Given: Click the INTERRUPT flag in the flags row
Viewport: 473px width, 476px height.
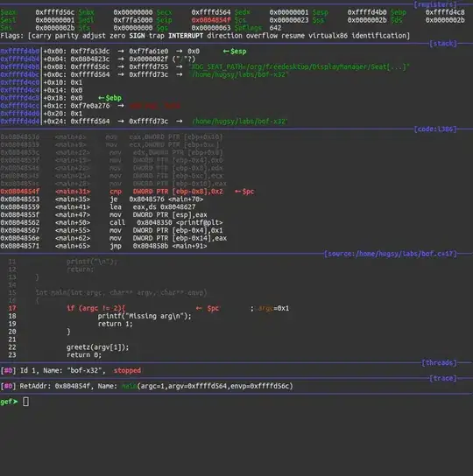Looking at the screenshot, I should [x=186, y=36].
